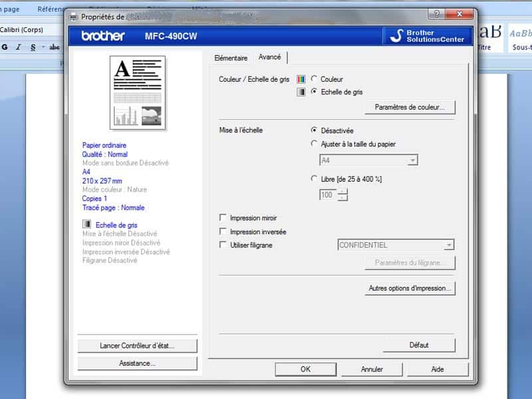Increase the free scaling percentage spinner

pos(343,192)
